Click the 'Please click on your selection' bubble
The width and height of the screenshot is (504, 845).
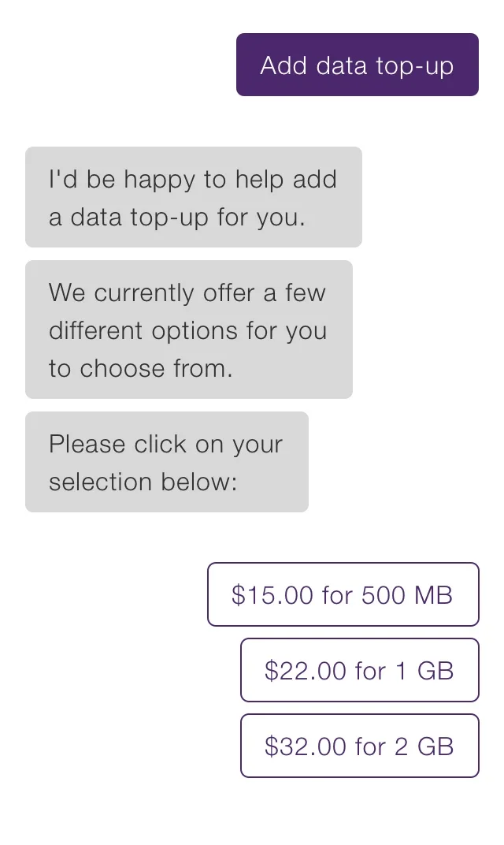pyautogui.click(x=167, y=462)
